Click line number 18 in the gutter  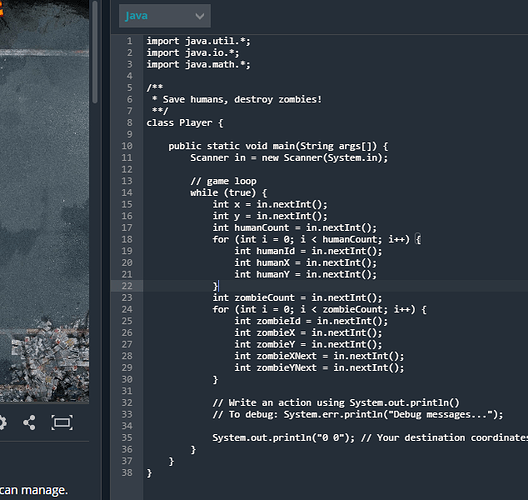click(x=127, y=239)
